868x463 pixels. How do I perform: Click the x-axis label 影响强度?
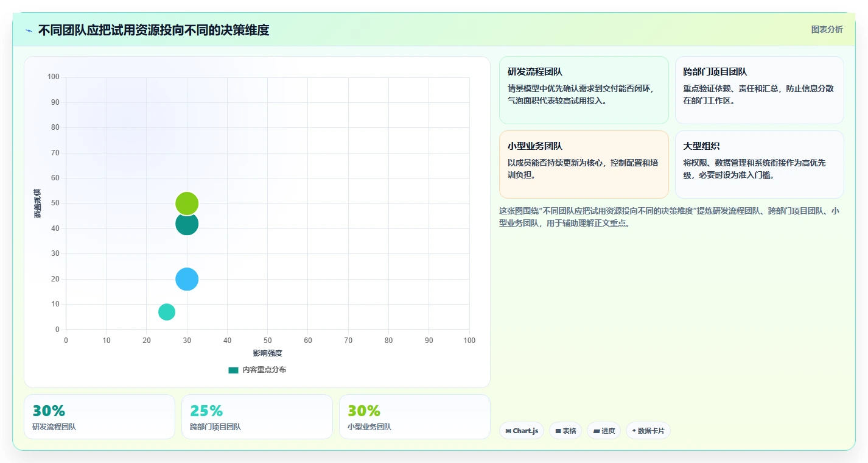tap(268, 353)
